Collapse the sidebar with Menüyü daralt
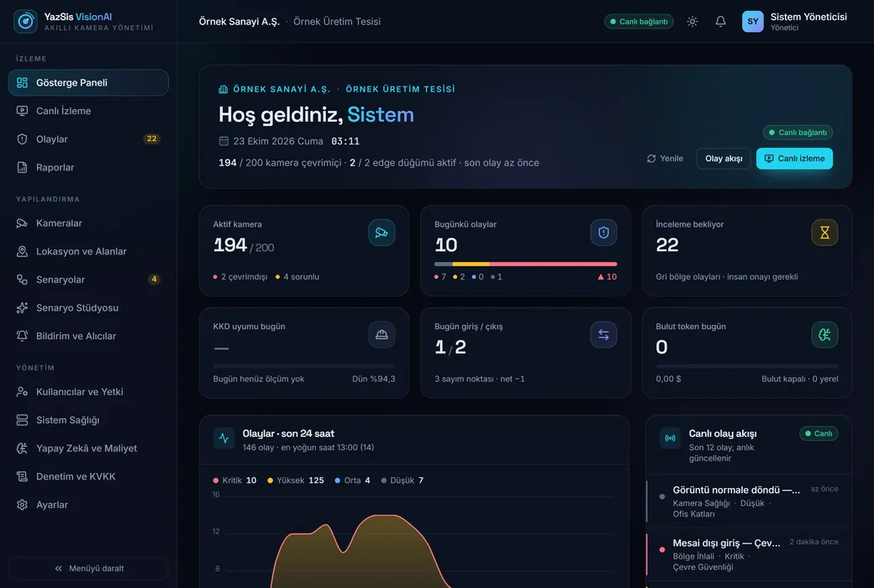874x588 pixels. [x=88, y=569]
